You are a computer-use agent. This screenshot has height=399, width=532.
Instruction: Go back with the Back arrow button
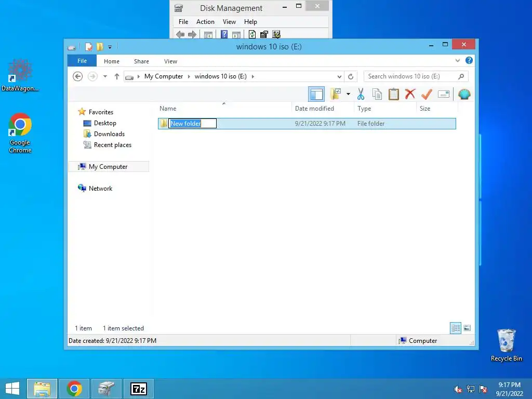(x=78, y=76)
